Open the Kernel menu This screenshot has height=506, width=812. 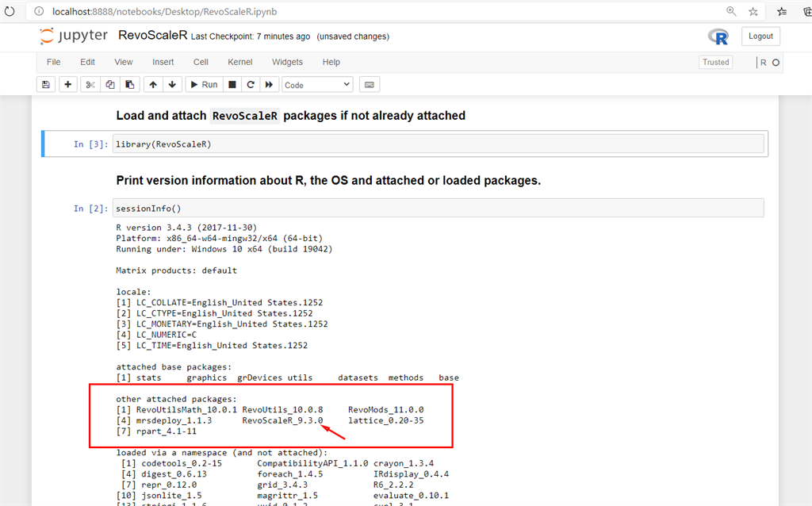[239, 62]
